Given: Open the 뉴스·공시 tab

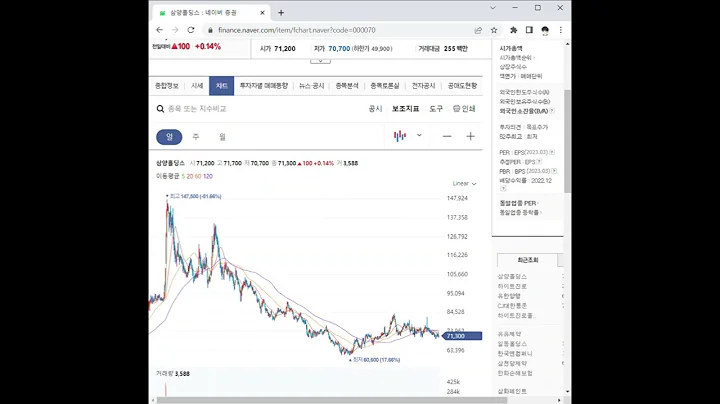Looking at the screenshot, I should tap(312, 86).
